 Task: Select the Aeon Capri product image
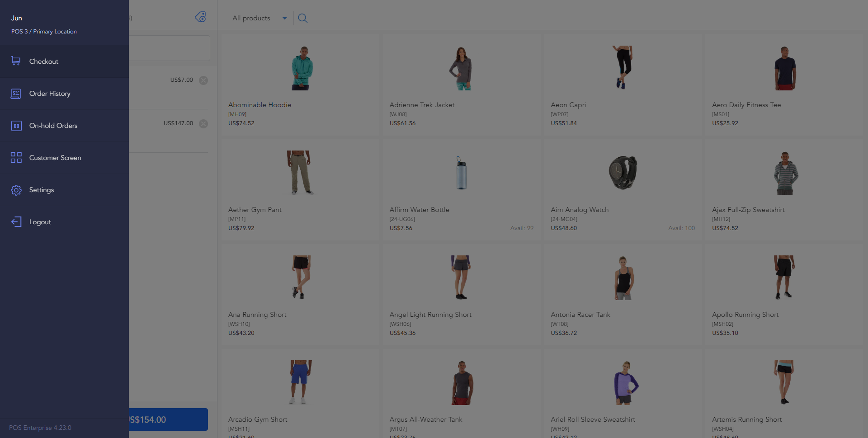tap(623, 67)
